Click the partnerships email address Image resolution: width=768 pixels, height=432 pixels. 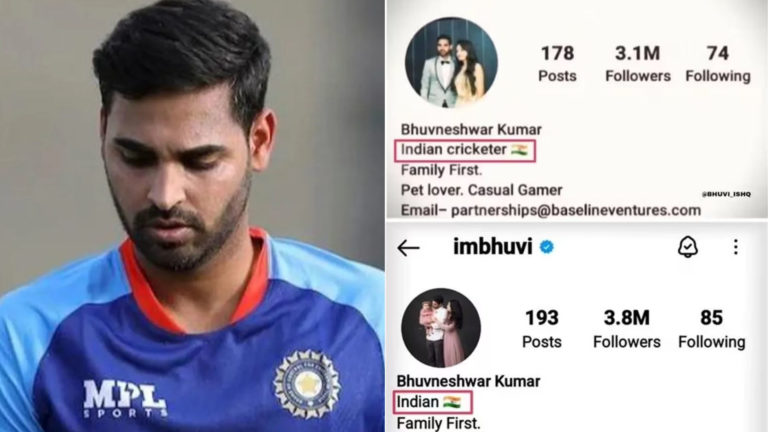576,211
